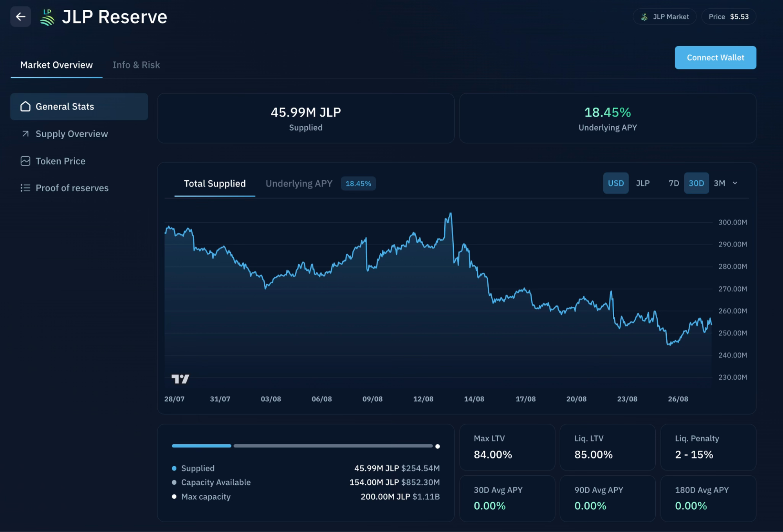Click the JLP Market badge icon
The width and height of the screenshot is (783, 532).
pyautogui.click(x=644, y=17)
